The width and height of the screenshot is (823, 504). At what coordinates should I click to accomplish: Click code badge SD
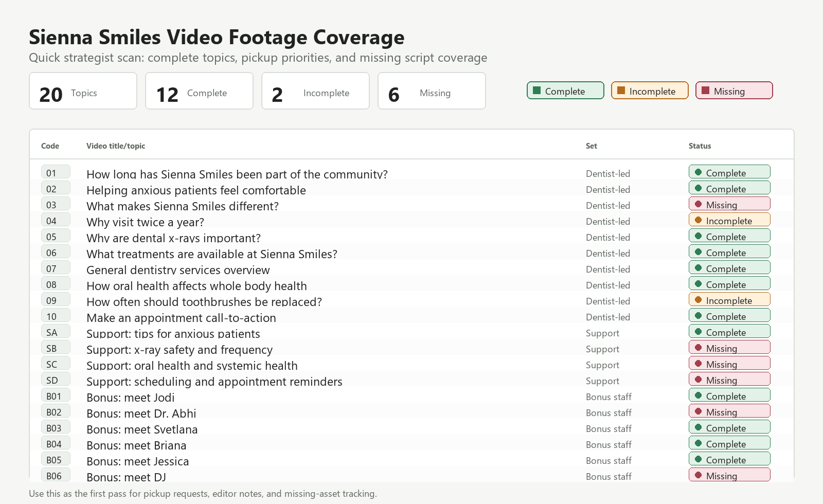56,379
